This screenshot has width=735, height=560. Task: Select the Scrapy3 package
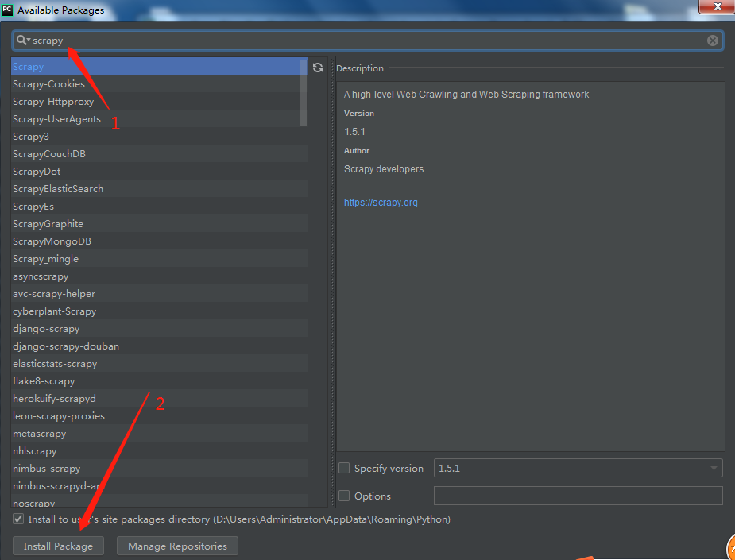click(159, 137)
